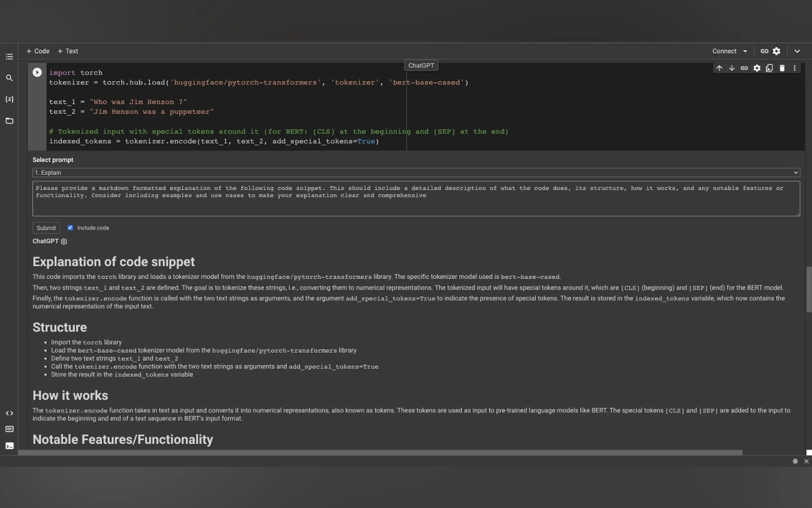Viewport: 812px width, 508px height.
Task: Collapse the header with chevron at top right
Action: click(x=797, y=51)
